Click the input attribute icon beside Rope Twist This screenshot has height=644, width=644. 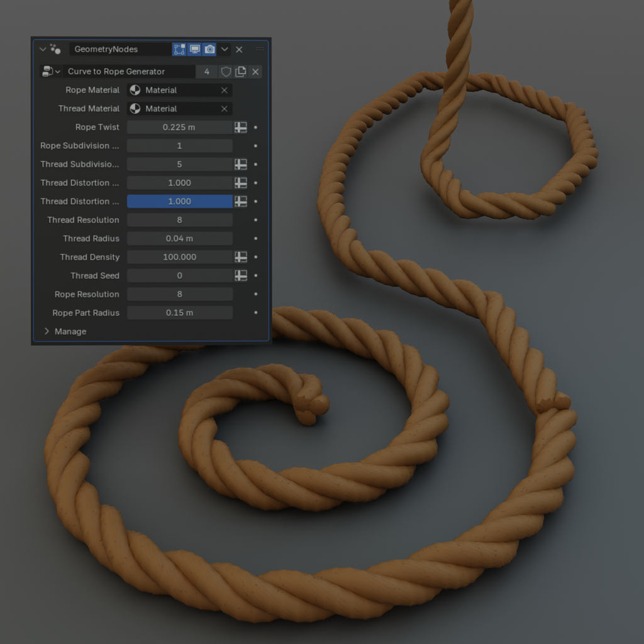(241, 127)
